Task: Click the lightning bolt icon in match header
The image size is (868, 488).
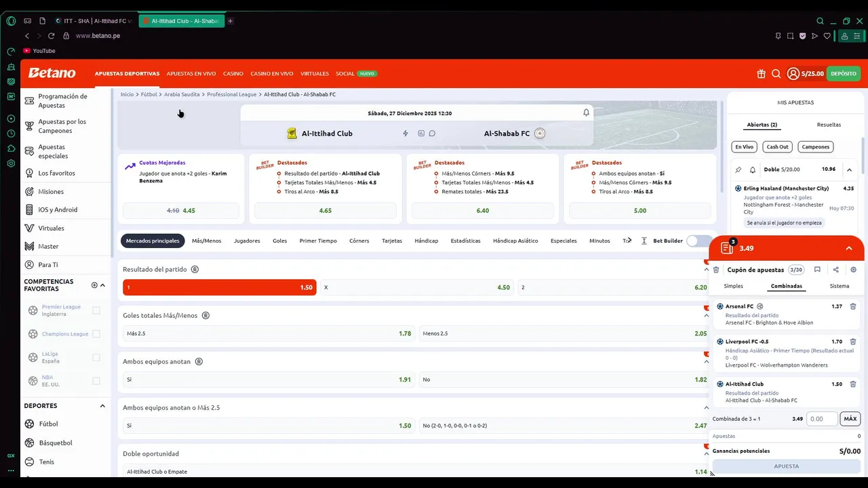Action: coord(406,134)
